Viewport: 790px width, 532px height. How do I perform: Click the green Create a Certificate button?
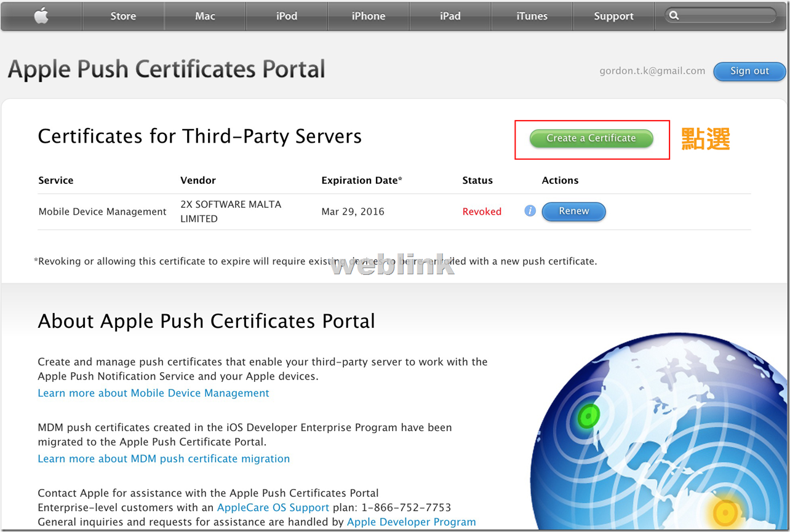tap(591, 138)
